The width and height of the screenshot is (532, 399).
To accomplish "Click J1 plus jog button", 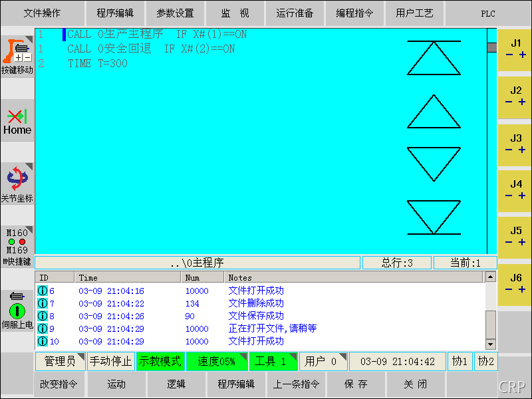I will pos(523,55).
